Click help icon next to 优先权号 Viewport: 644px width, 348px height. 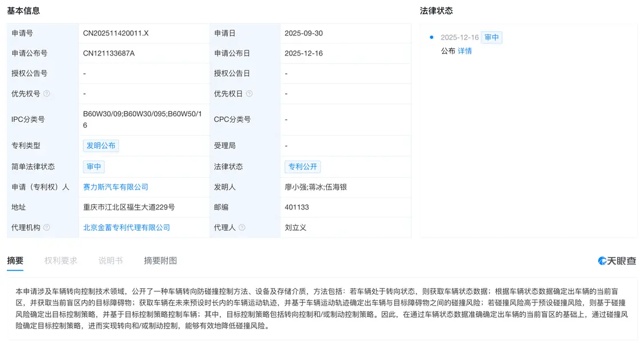pos(47,94)
